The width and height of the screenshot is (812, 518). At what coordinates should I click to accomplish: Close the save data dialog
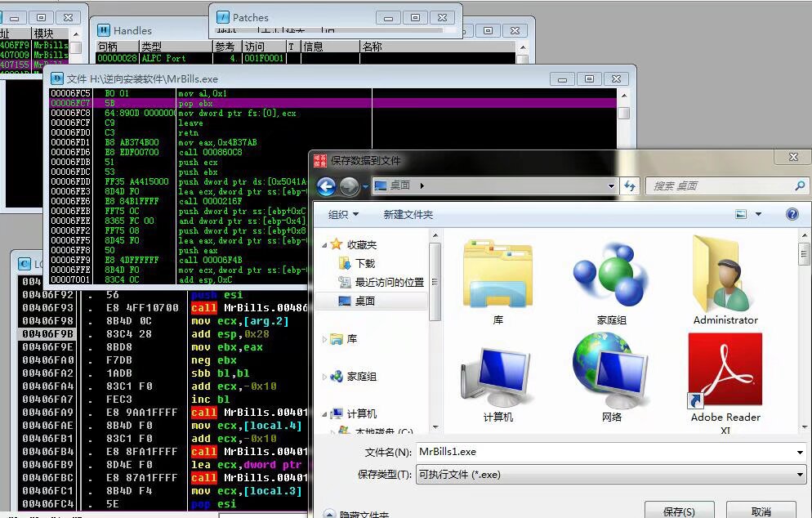click(x=793, y=157)
